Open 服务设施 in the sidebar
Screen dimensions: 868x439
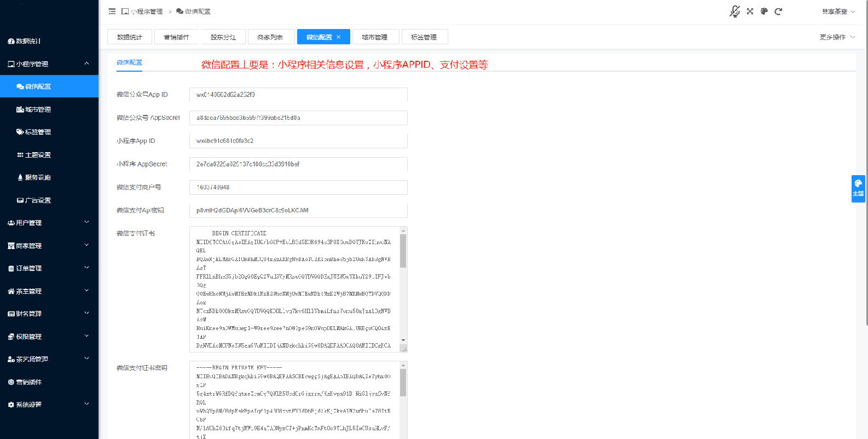tap(49, 177)
